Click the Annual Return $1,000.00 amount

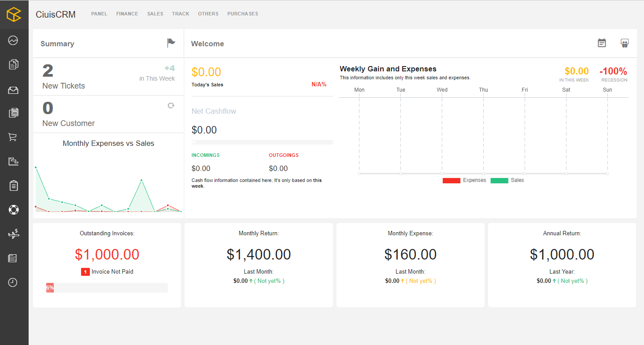pos(562,254)
